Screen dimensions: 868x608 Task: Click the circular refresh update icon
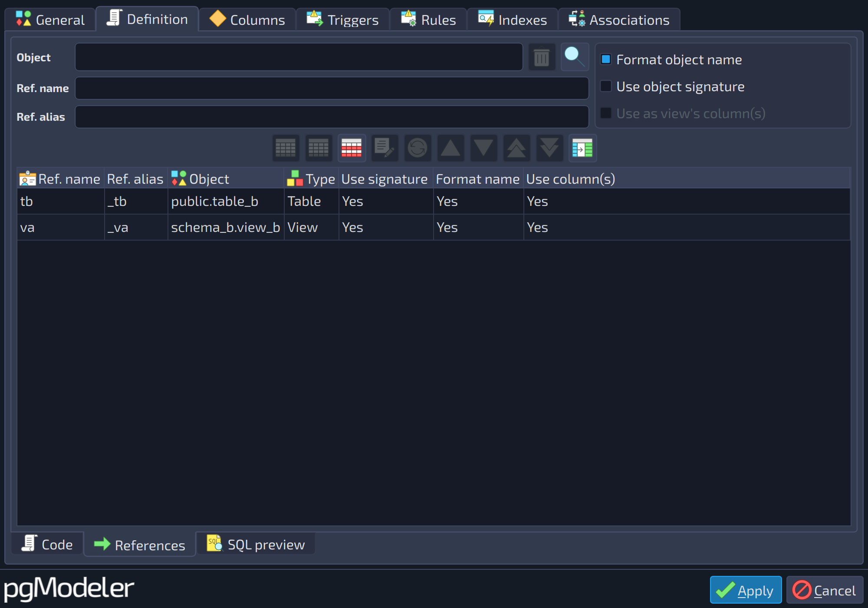[418, 148]
